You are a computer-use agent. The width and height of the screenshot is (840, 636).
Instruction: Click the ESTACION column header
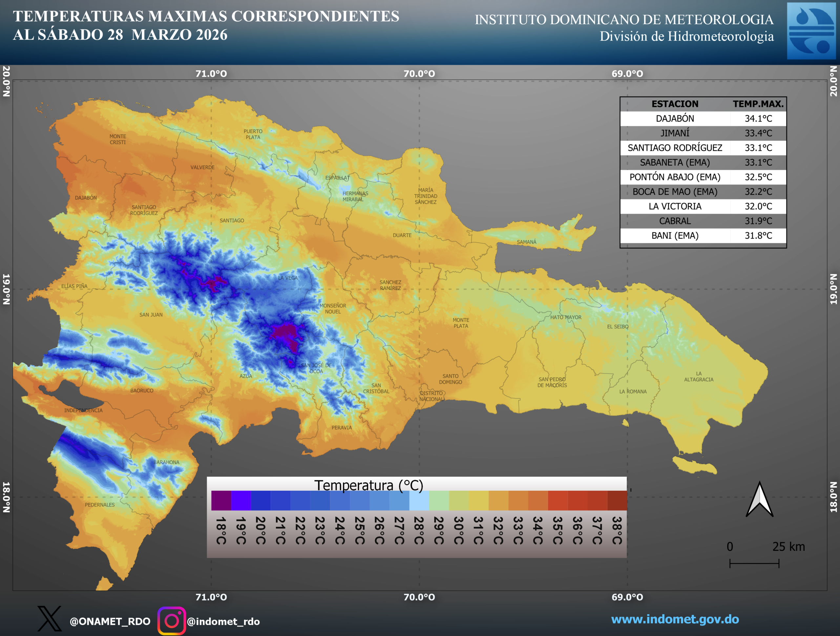tap(675, 104)
